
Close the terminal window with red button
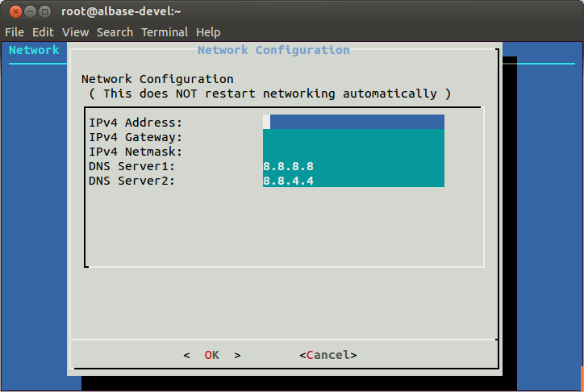click(x=15, y=12)
